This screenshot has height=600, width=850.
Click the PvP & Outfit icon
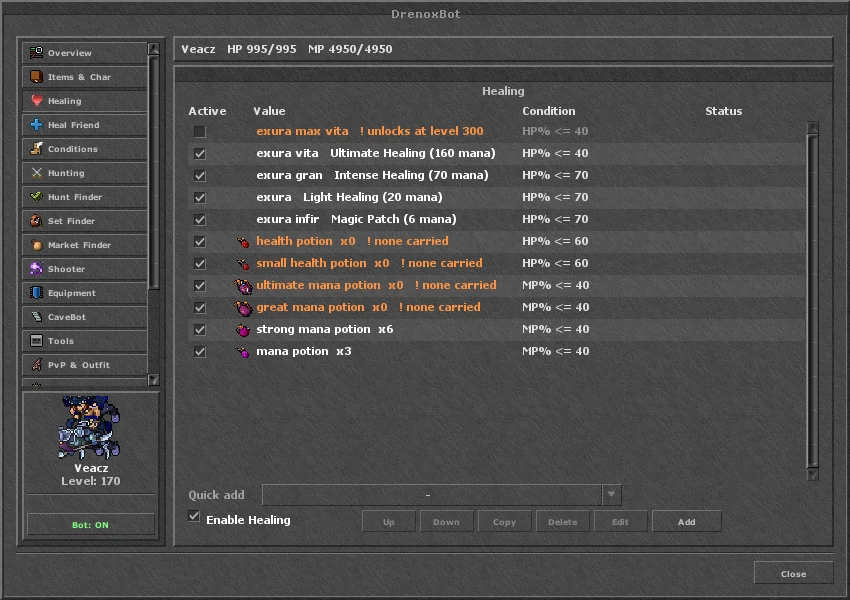[36, 364]
